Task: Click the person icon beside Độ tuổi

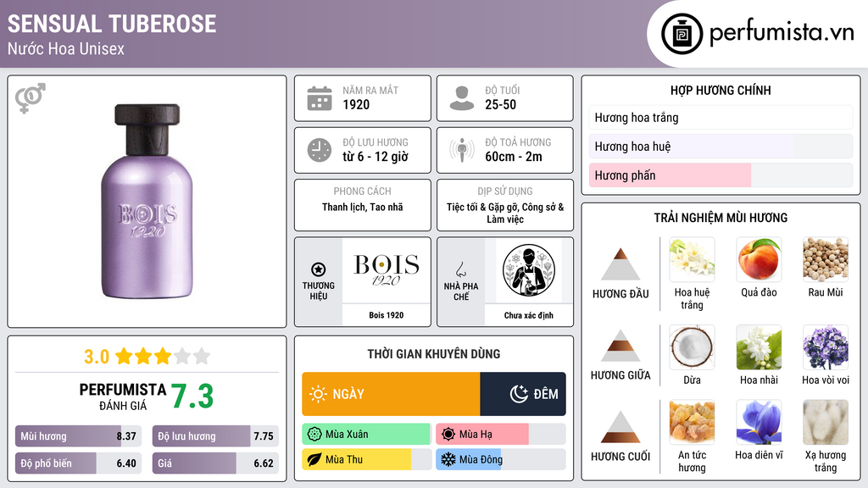Action: (462, 98)
